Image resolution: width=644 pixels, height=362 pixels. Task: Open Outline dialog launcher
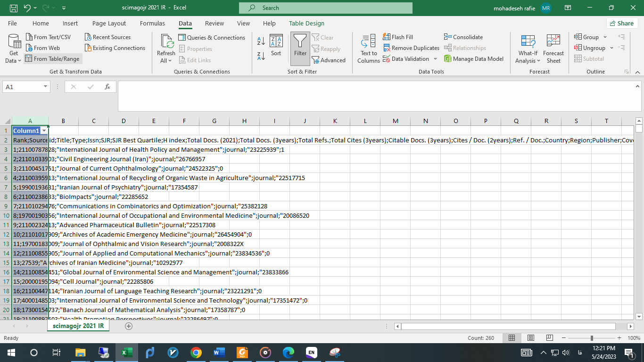(627, 72)
